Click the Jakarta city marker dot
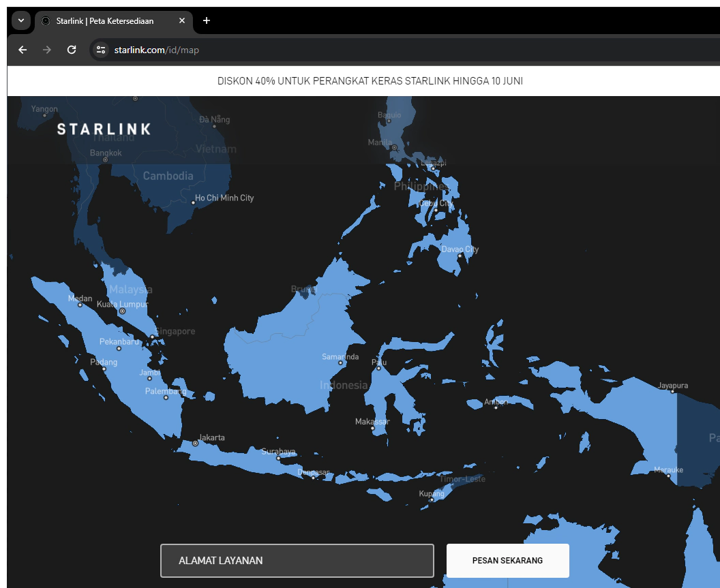The image size is (720, 588). [196, 443]
